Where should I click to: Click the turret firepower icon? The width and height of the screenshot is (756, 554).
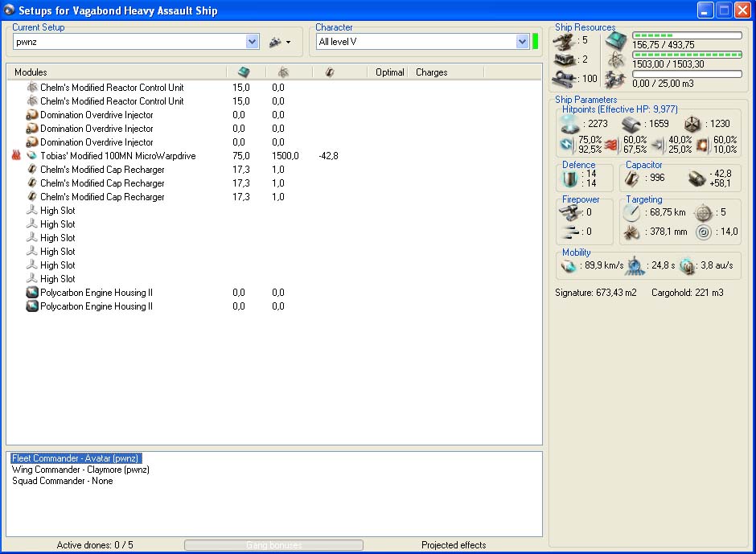569,212
